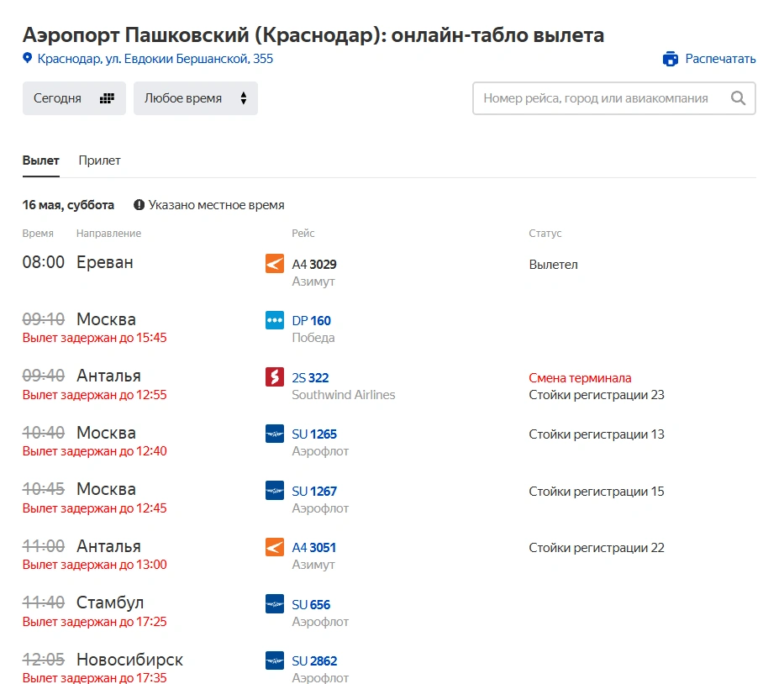Click the Southwind Airlines logo for 2S 322
Screen dimensions: 784x684
(275, 377)
